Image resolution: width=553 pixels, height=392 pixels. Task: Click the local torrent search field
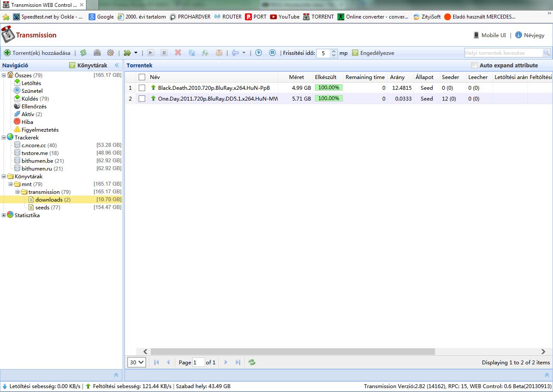coord(503,53)
